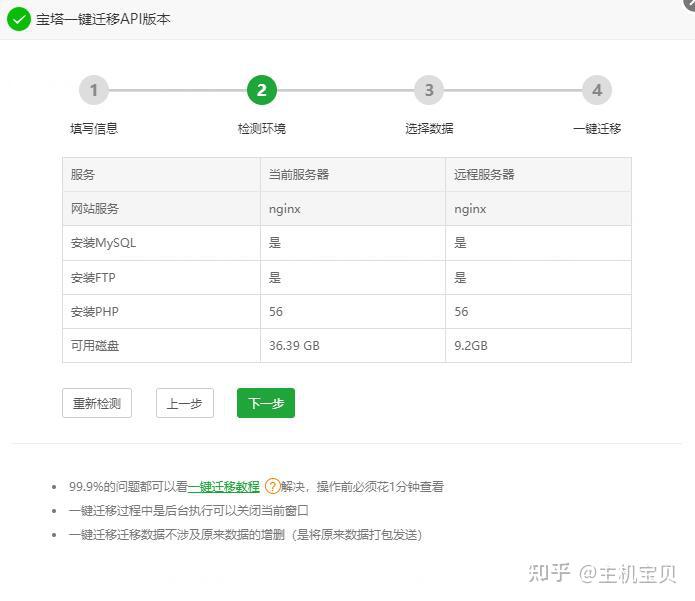Click the 安装MySQL row label
The height and width of the screenshot is (601, 695).
[x=103, y=243]
